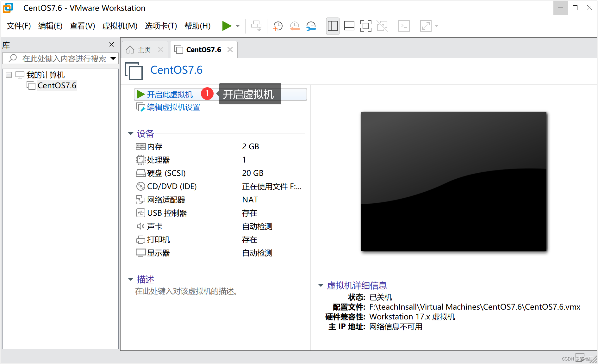Toggle the library sidebar view icon
This screenshot has width=598, height=364.
coord(333,26)
